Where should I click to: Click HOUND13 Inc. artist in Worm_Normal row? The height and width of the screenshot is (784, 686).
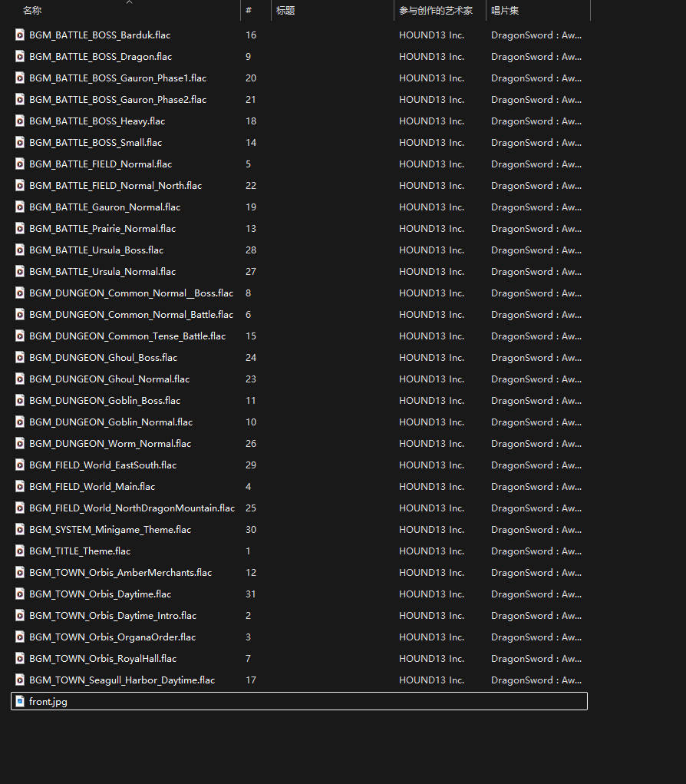coord(432,444)
